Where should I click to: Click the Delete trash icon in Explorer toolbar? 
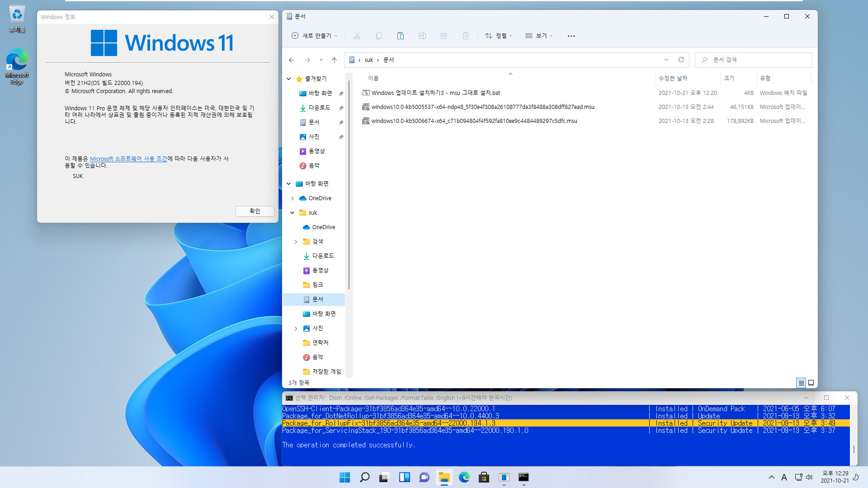click(465, 36)
